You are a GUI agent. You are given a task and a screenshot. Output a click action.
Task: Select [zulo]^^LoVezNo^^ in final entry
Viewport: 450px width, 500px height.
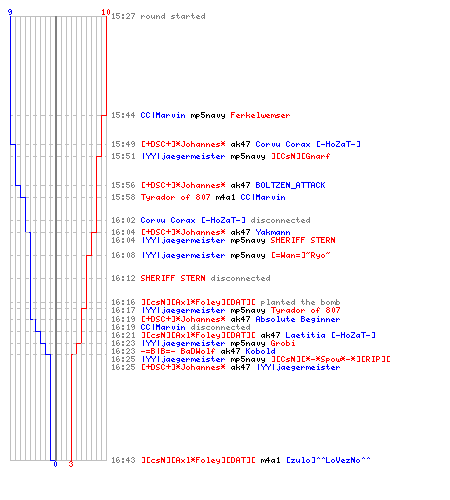(x=328, y=460)
